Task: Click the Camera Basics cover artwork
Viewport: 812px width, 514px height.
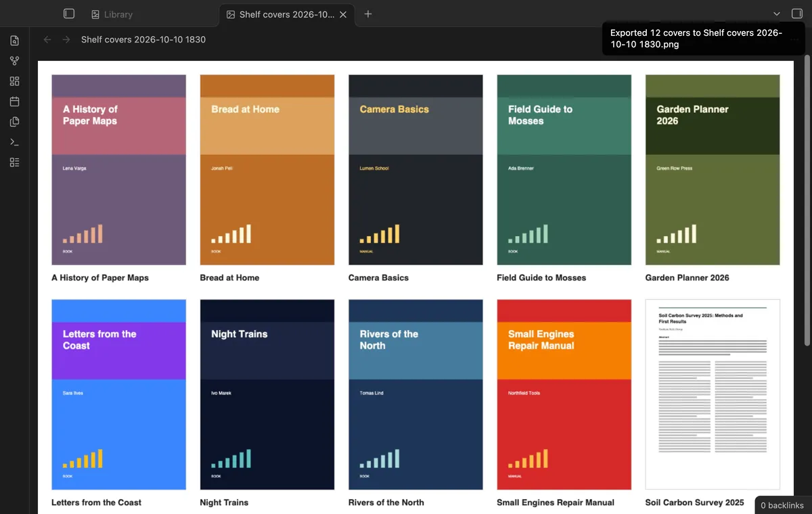Action: [415, 170]
